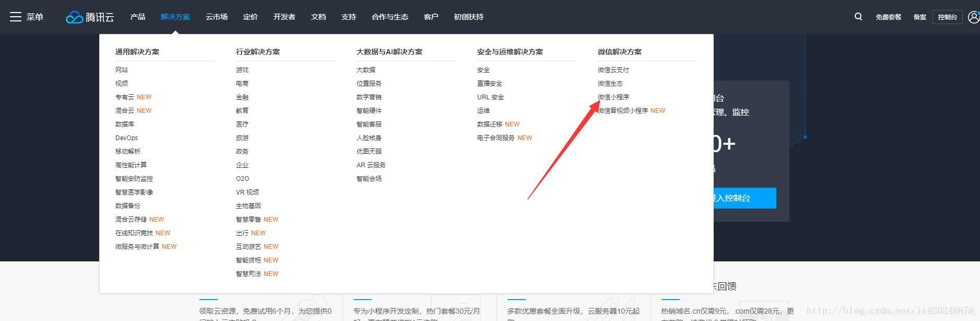Image resolution: width=980 pixels, height=321 pixels.
Task: Open the VR 视频 solution
Action: pyautogui.click(x=247, y=192)
